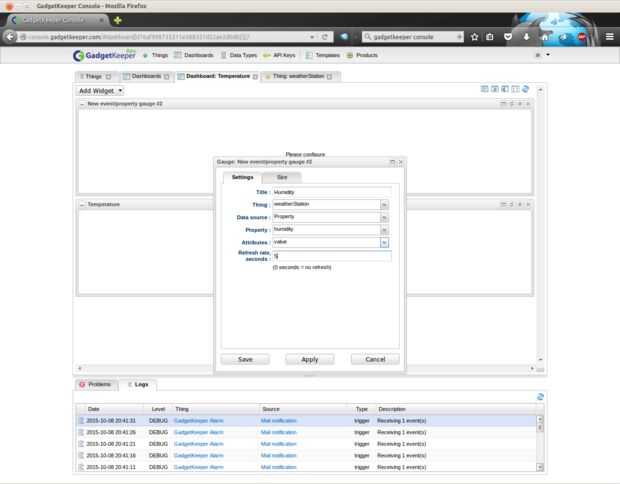
Task: Select the second dashboard layout icon
Action: 495,89
